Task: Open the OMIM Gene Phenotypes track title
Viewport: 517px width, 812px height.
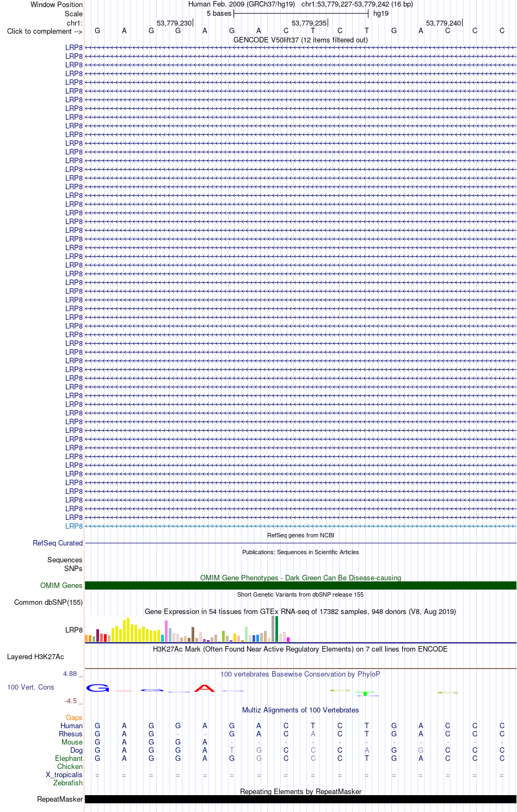Action: [x=300, y=578]
